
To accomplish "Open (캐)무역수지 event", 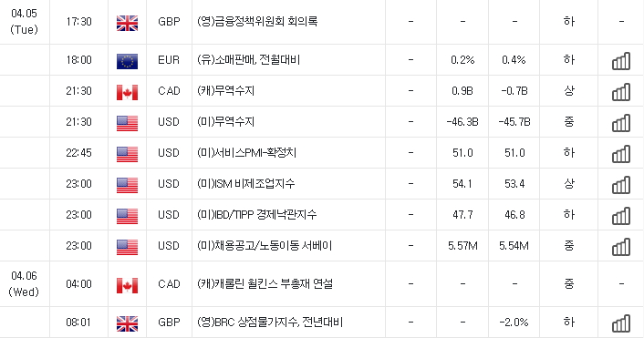I will coord(226,91).
